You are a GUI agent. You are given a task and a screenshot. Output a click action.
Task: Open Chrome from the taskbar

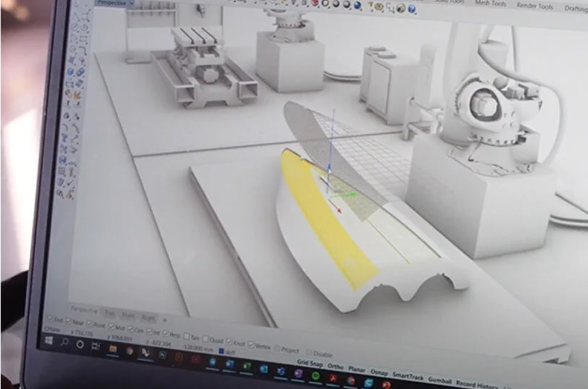pos(129,351)
